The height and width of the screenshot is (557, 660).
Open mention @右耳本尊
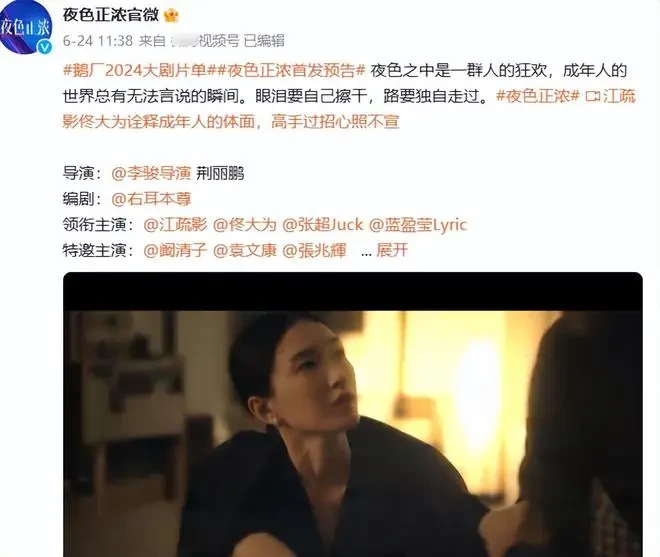pyautogui.click(x=151, y=199)
